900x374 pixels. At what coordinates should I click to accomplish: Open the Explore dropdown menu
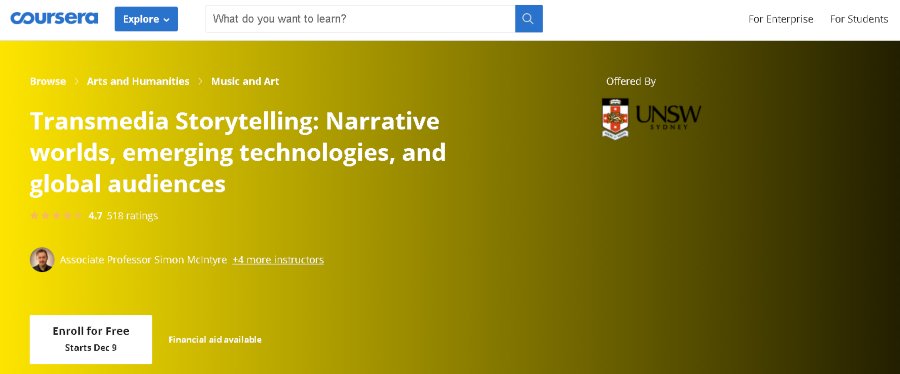pyautogui.click(x=146, y=19)
